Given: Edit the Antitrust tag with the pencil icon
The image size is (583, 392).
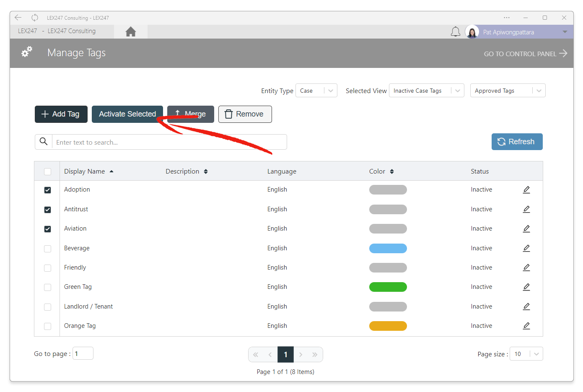Looking at the screenshot, I should point(526,209).
